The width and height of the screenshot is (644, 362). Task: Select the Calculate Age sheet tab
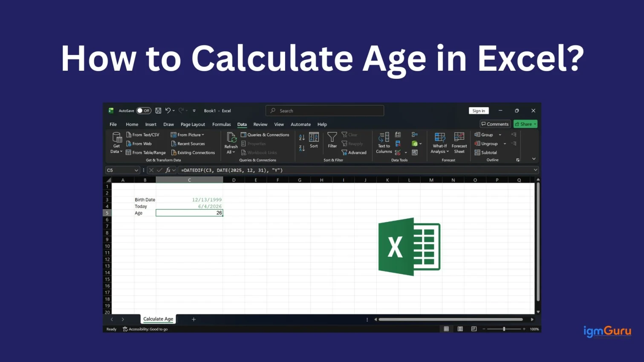[x=158, y=319]
